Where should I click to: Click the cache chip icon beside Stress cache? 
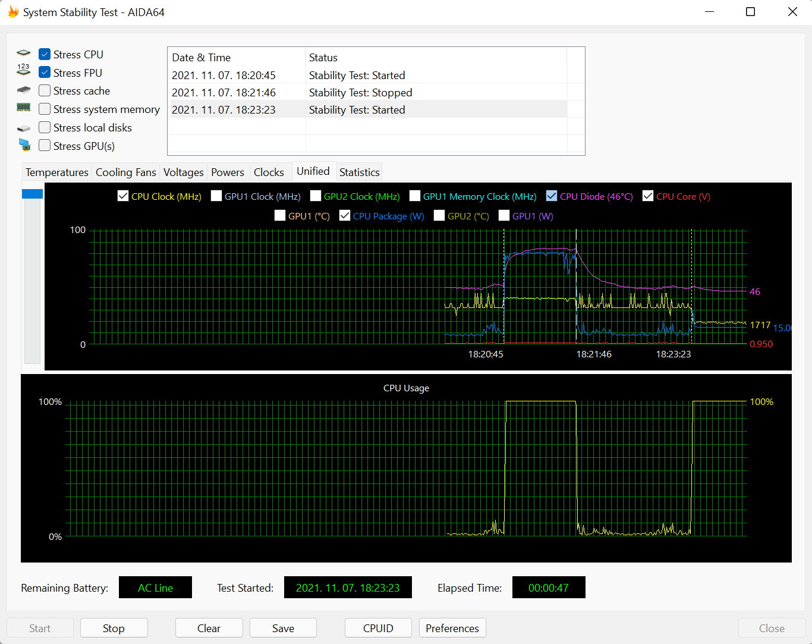[24, 90]
